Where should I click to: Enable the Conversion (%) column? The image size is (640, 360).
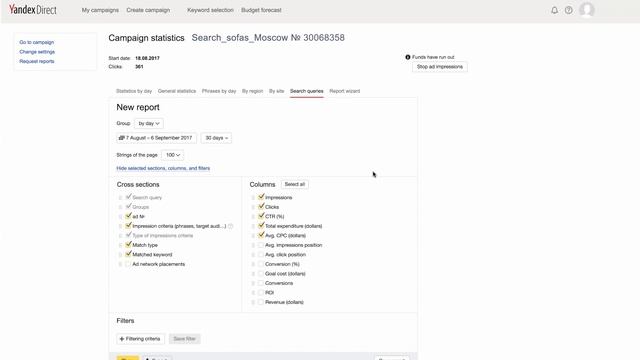point(261,264)
